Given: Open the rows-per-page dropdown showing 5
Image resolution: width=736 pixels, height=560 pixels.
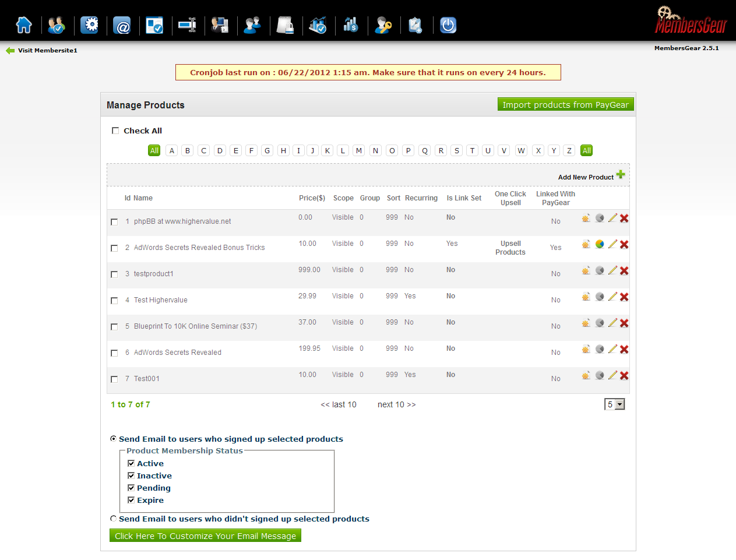Looking at the screenshot, I should tap(615, 404).
